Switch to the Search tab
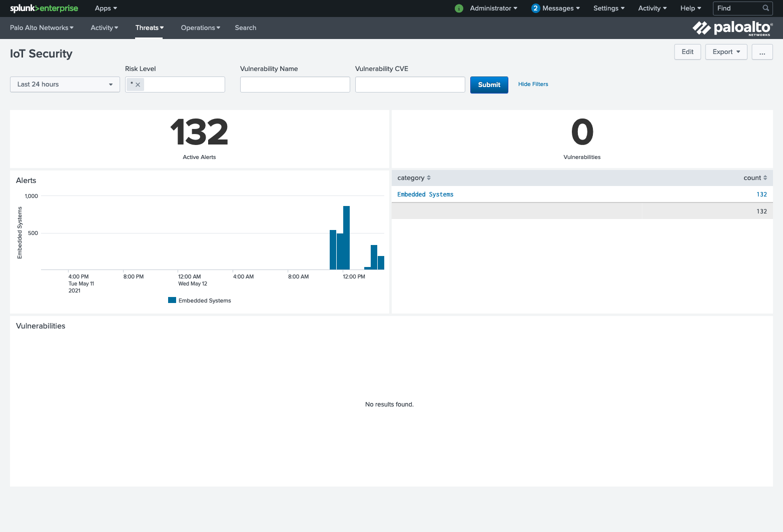This screenshot has height=532, width=783. tap(245, 27)
